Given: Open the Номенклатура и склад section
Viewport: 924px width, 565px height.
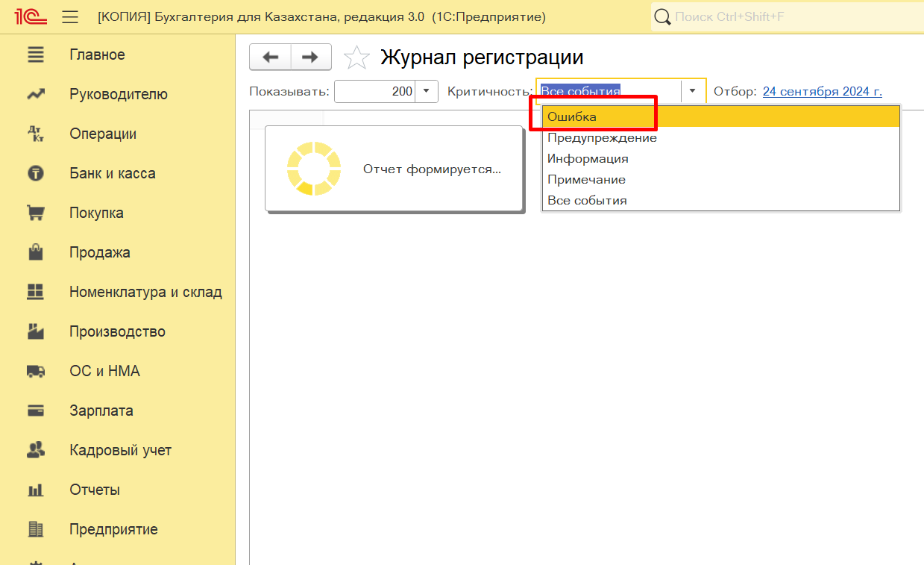Looking at the screenshot, I should coord(145,292).
